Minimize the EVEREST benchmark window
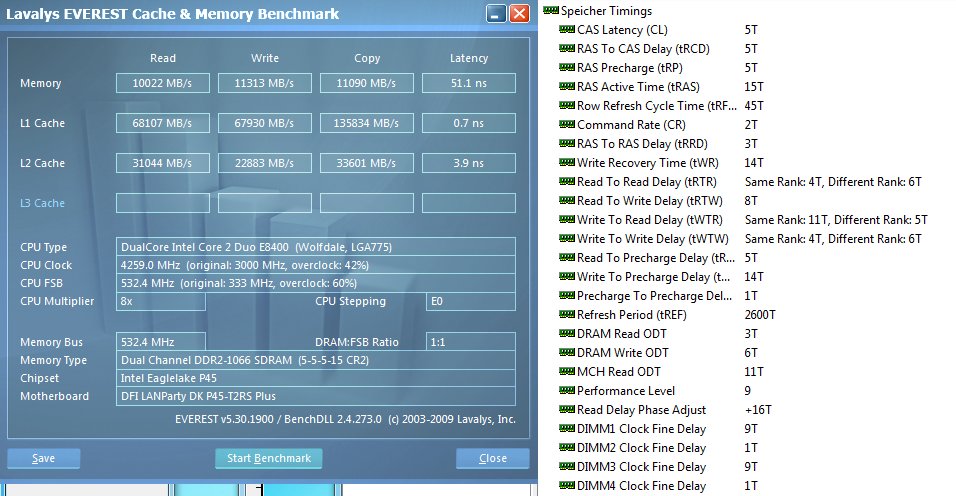 496,13
